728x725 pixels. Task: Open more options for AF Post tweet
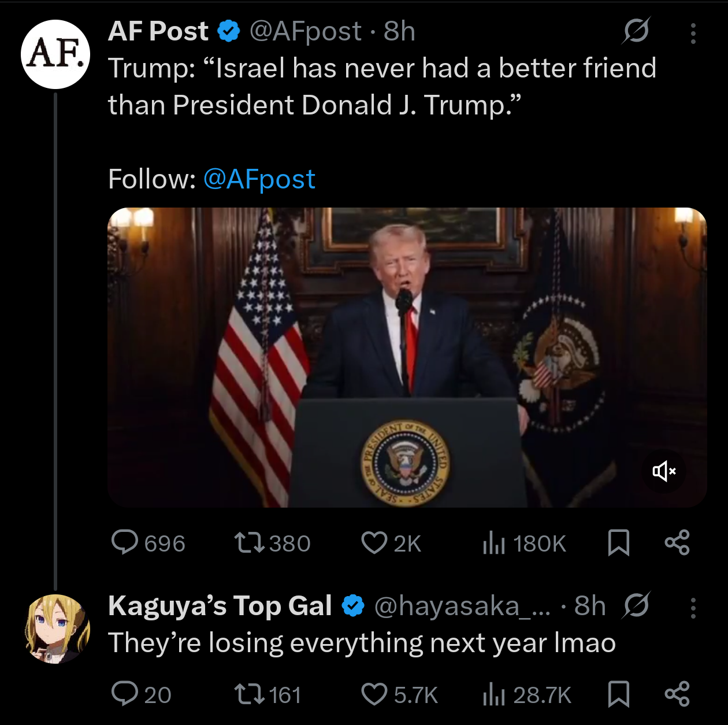[693, 34]
